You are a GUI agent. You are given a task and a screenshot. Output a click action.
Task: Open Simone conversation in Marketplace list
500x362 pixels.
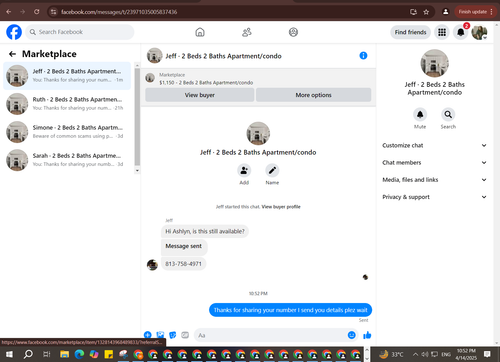[x=67, y=132]
